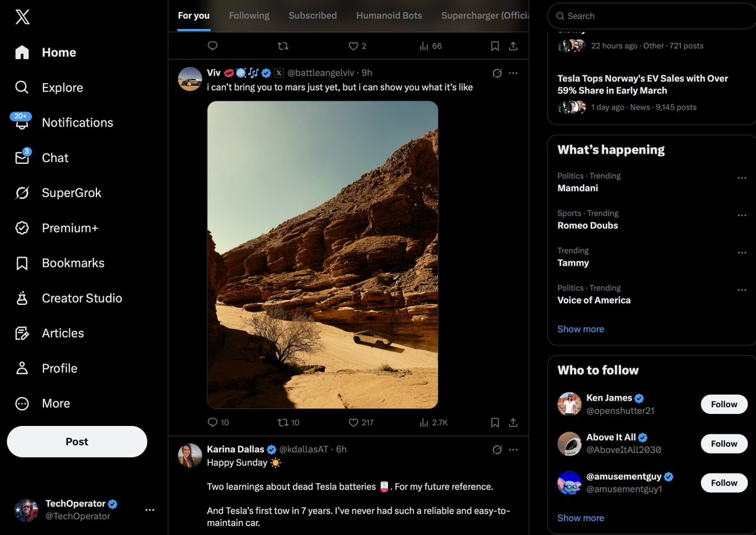This screenshot has height=535, width=756.
Task: Open Grok actions on Viv's post
Action: 497,72
